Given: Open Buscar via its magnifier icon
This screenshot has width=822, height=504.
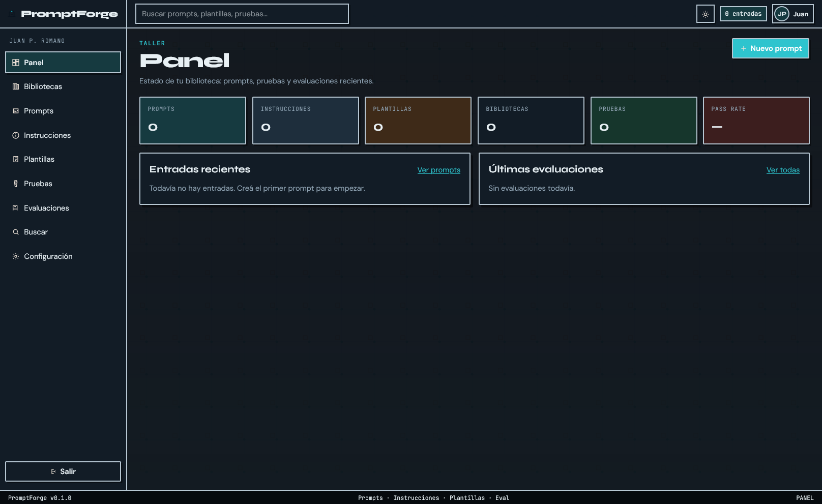Looking at the screenshot, I should (x=16, y=232).
